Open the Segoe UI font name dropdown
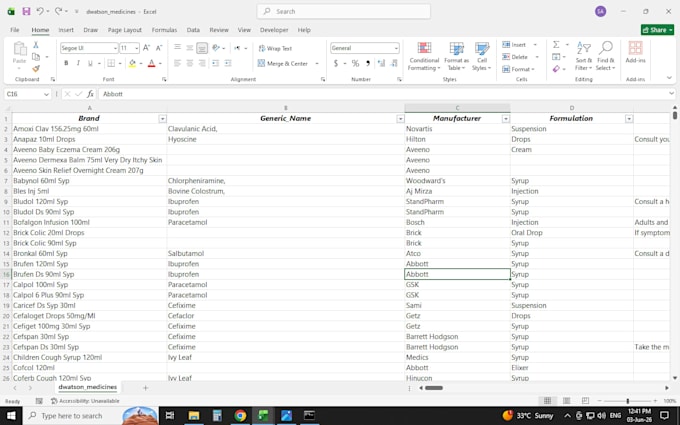680x425 pixels. (x=115, y=48)
